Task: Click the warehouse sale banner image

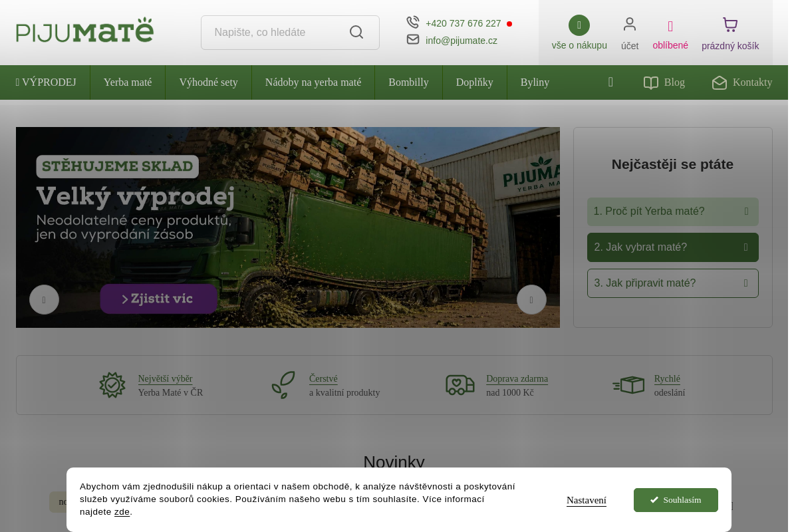Action: click(288, 227)
